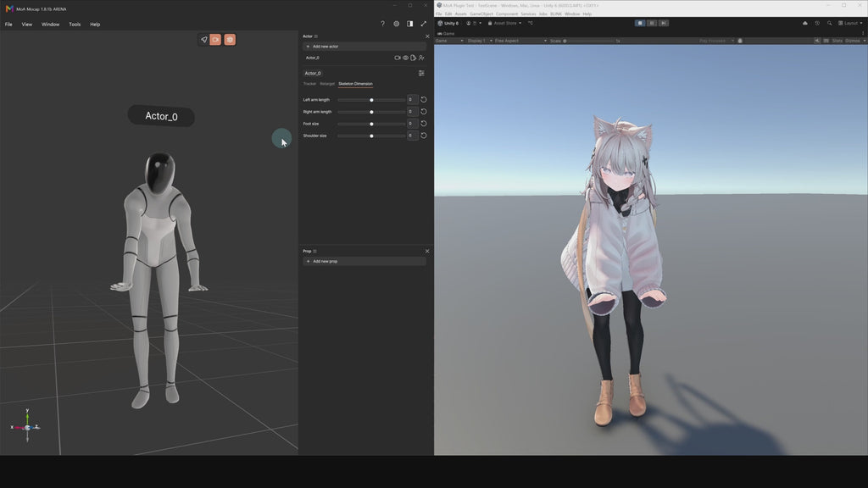Toggle the side panel layout icon
The width and height of the screenshot is (868, 488).
[x=409, y=24]
